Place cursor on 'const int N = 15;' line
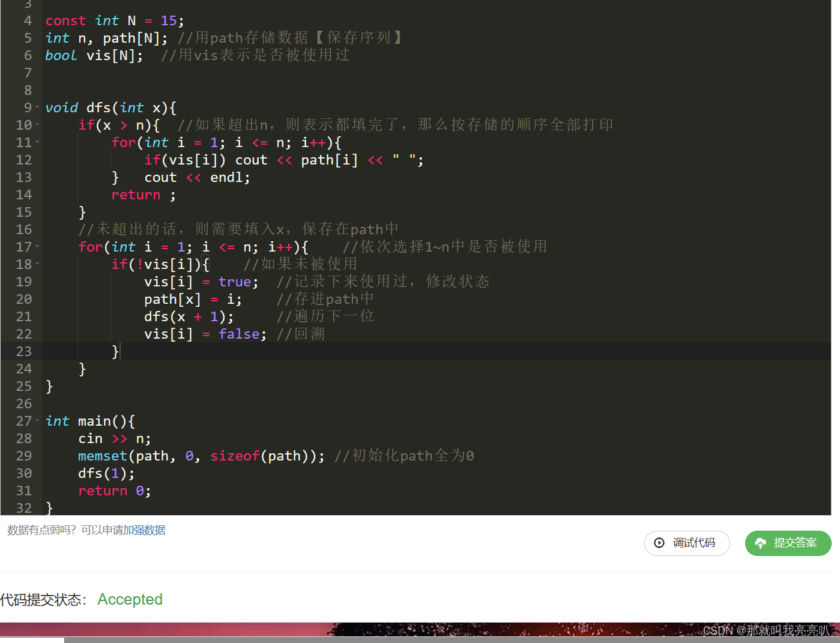 115,20
